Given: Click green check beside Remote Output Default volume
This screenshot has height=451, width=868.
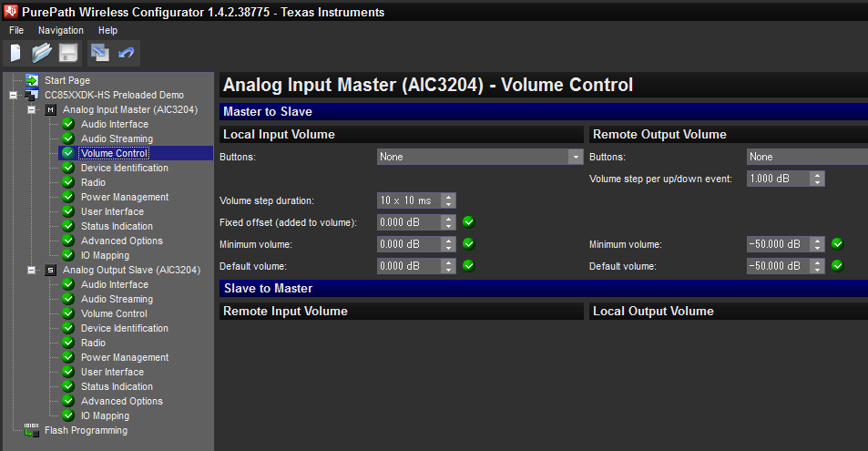Looking at the screenshot, I should (838, 266).
